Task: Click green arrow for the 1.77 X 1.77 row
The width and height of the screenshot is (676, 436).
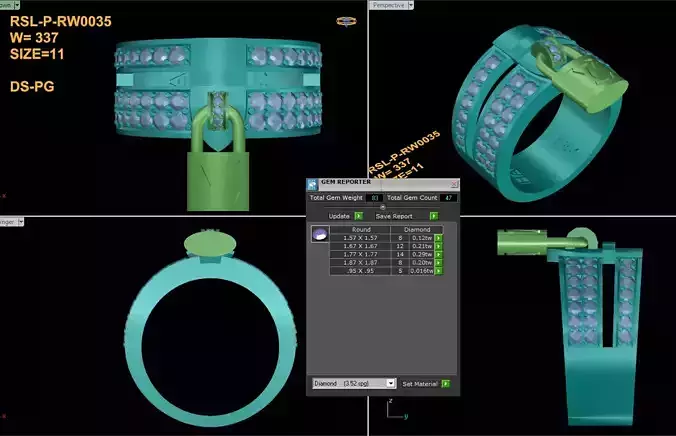Action: [x=438, y=254]
